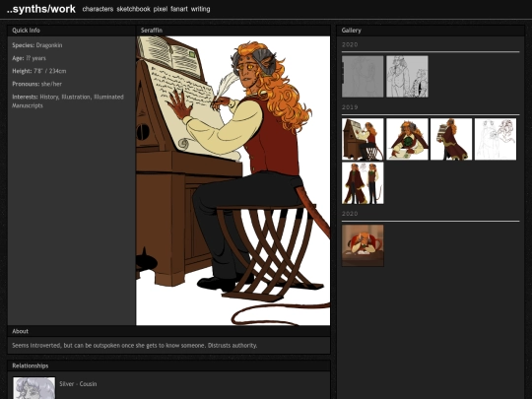Select the About description text

click(x=135, y=346)
